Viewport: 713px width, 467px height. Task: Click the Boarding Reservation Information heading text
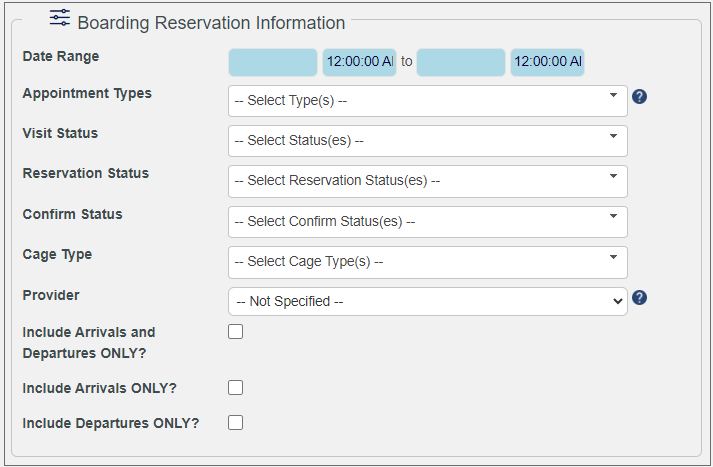pos(211,22)
